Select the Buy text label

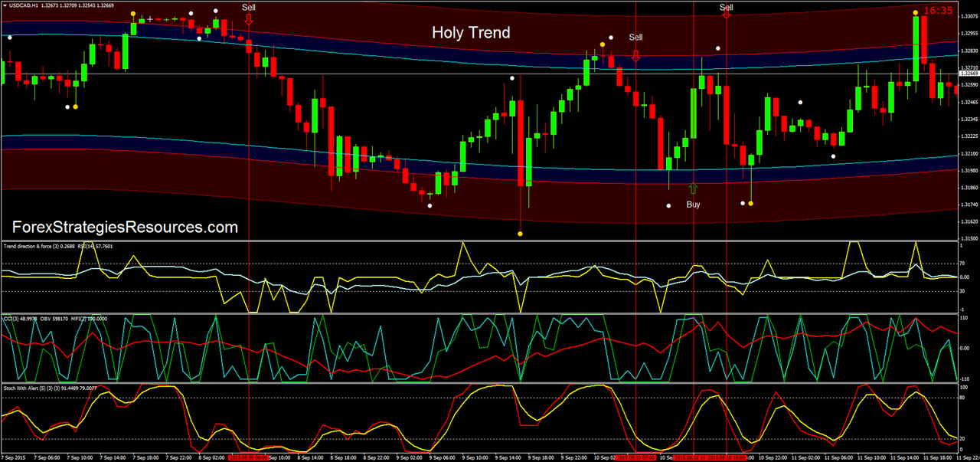(x=693, y=205)
